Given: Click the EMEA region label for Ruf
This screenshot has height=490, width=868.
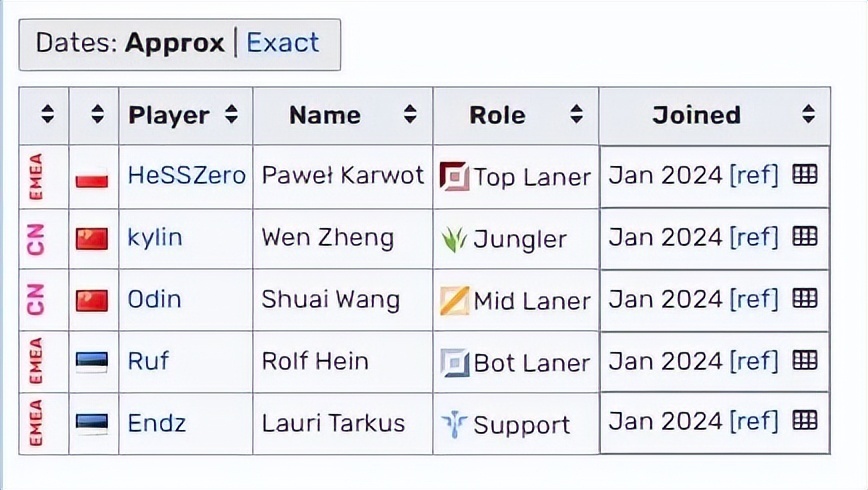Looking at the screenshot, I should click(x=36, y=361).
